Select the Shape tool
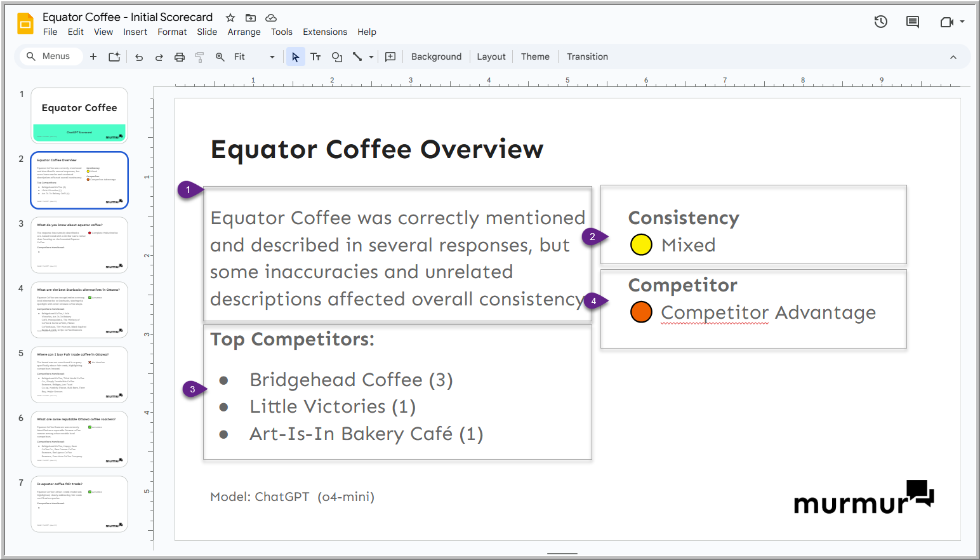The image size is (980, 560). 337,57
